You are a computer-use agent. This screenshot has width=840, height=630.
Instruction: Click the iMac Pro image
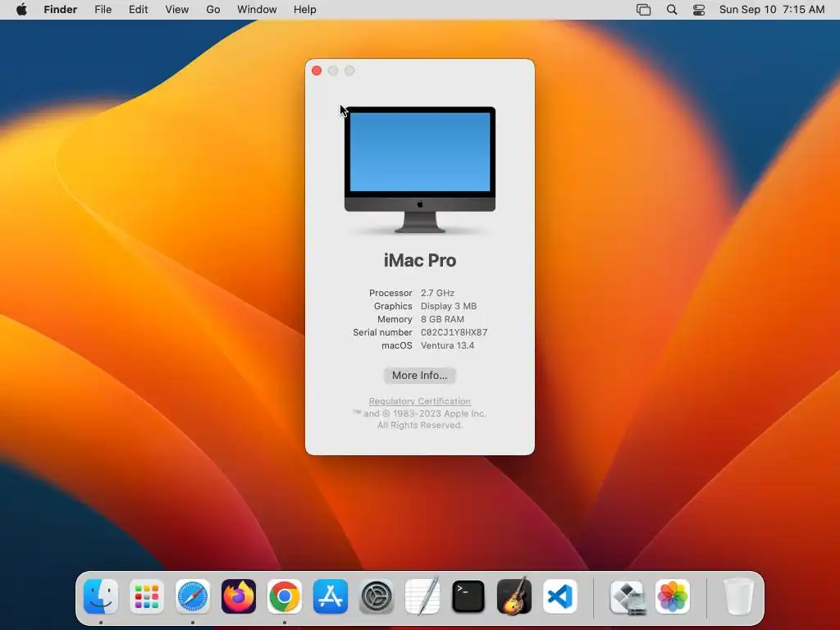click(x=420, y=170)
